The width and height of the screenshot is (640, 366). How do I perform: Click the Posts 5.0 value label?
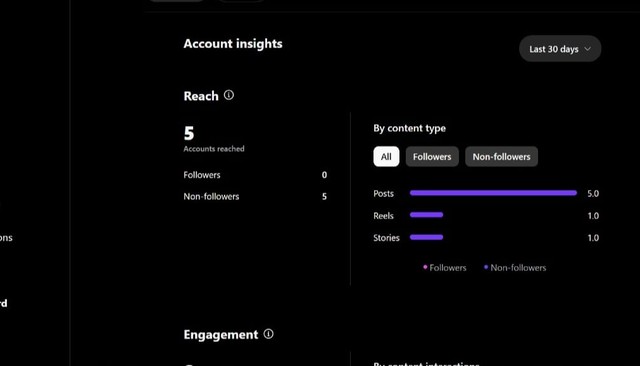click(x=593, y=193)
